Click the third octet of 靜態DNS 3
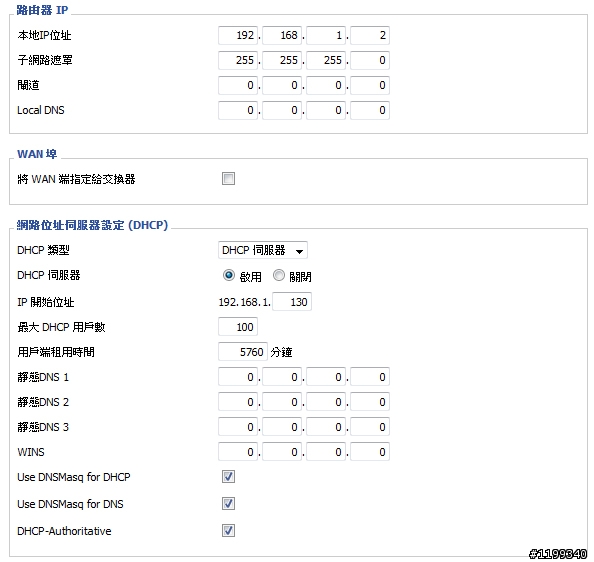594x562 pixels. tap(326, 427)
